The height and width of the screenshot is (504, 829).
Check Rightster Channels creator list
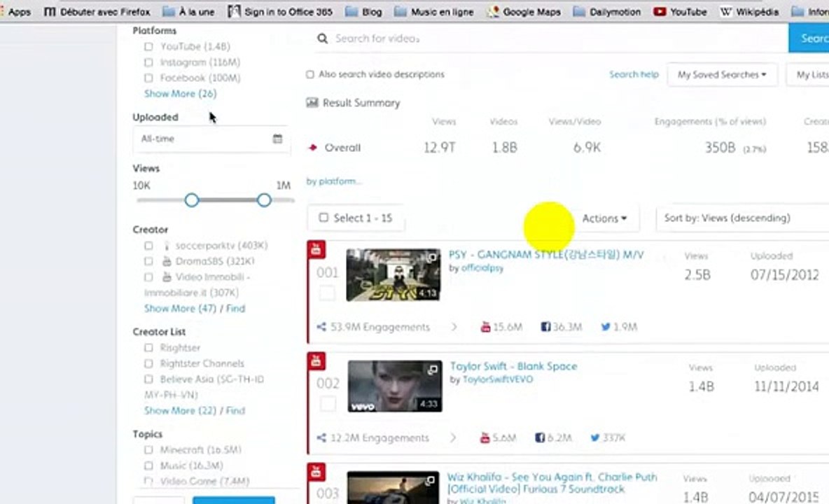[148, 363]
